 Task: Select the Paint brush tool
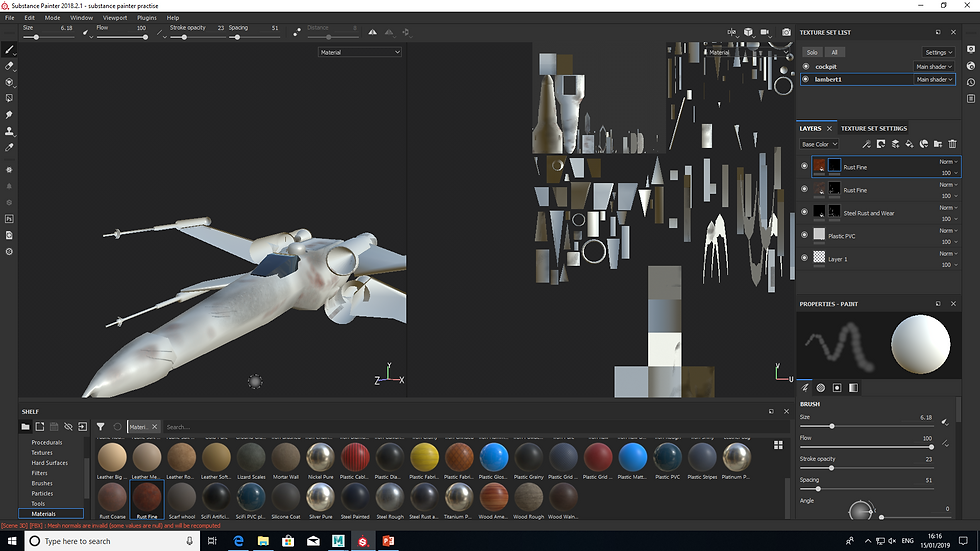point(9,49)
